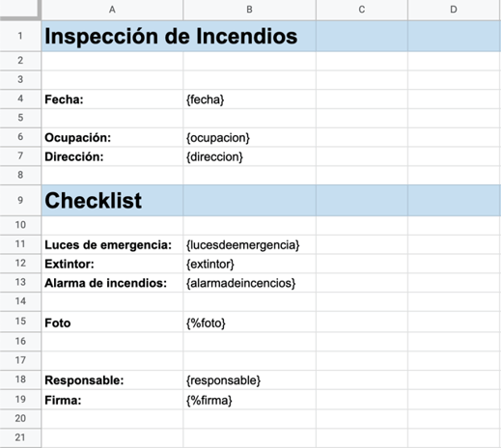The image size is (501, 448).
Task: Select column C header
Action: coord(362,10)
